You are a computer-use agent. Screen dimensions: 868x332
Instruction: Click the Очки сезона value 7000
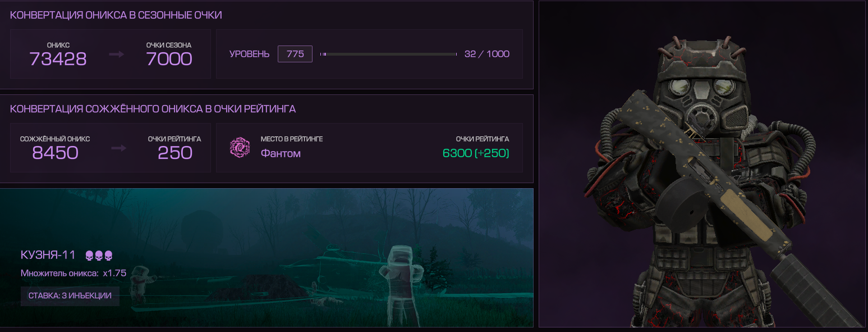click(169, 58)
